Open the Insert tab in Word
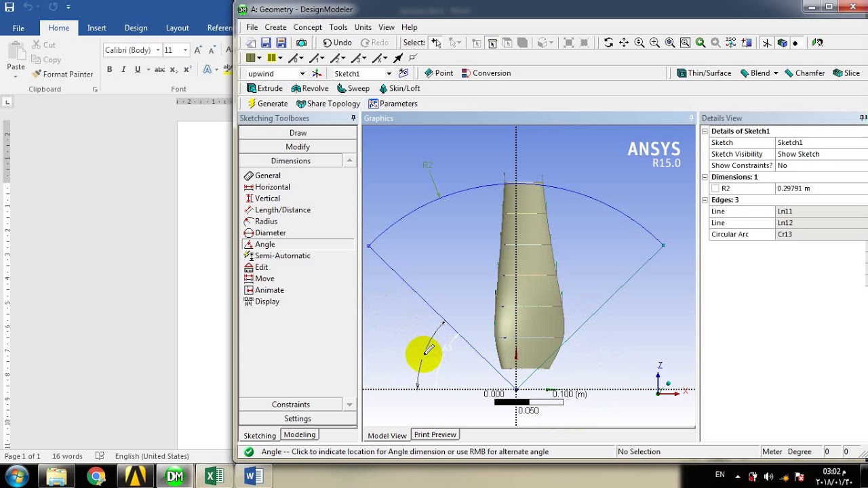 [96, 28]
